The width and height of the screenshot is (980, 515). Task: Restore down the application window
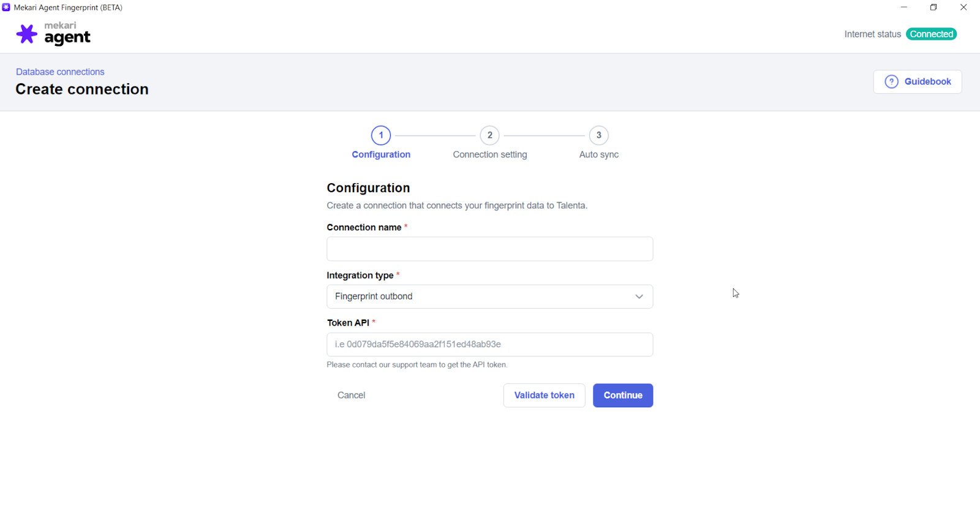[933, 7]
